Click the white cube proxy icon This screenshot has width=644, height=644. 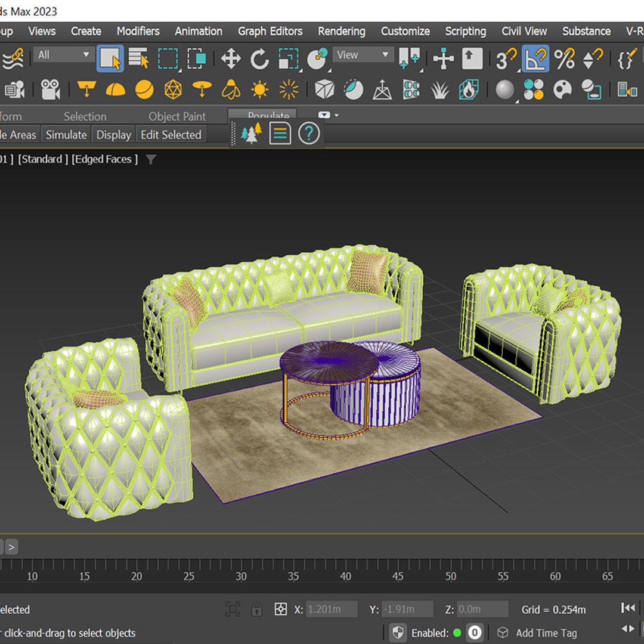click(324, 89)
